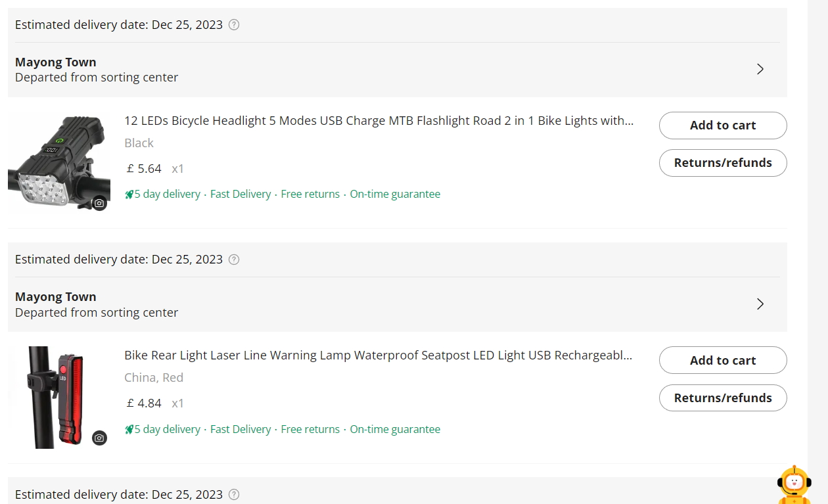Viewport: 828px width, 504px height.
Task: Expand first Mayong Town tracking chevron
Action: (x=760, y=69)
